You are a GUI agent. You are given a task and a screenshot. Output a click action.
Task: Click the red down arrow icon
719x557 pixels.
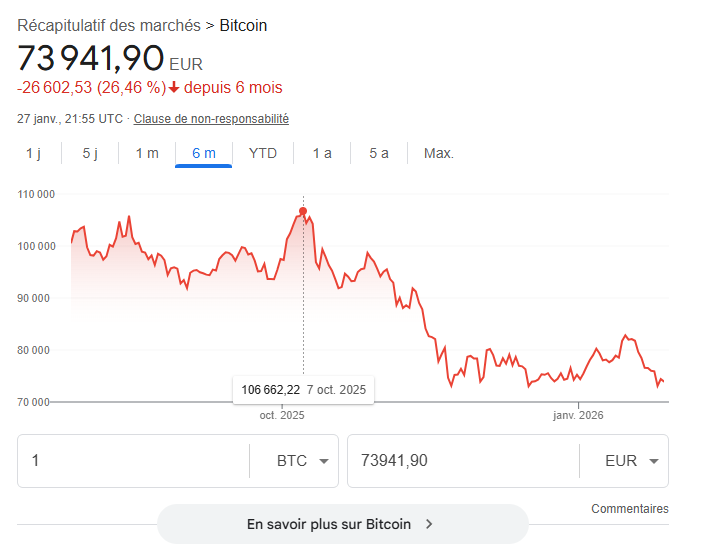point(174,88)
